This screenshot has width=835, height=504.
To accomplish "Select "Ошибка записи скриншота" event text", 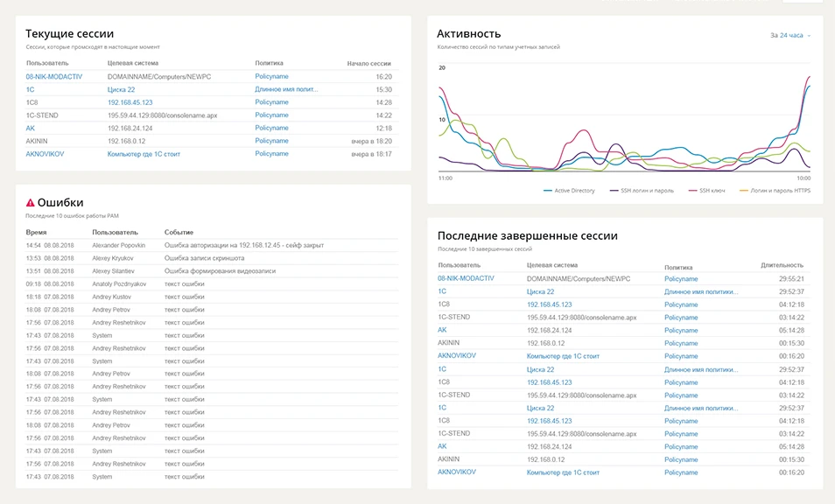I will coord(205,258).
